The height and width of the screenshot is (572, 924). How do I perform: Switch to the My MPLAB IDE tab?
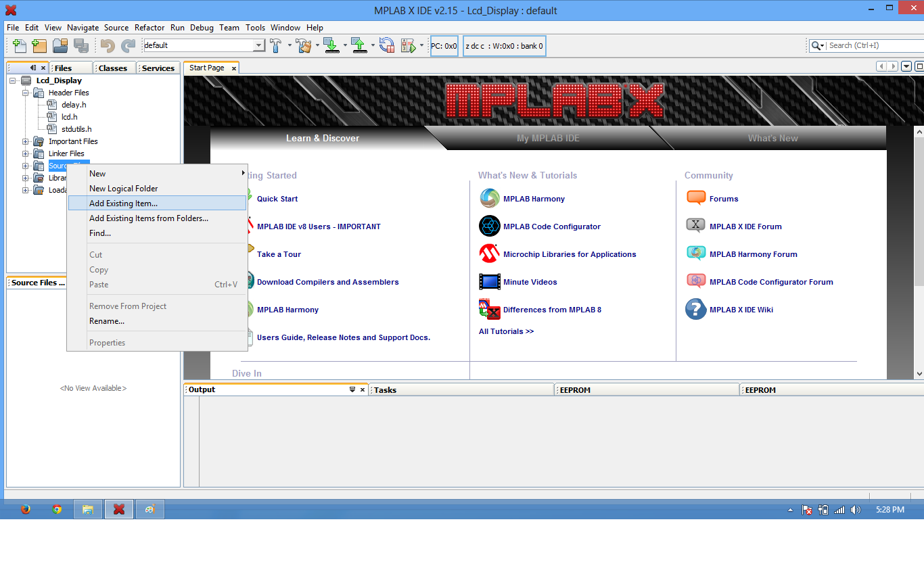coord(548,138)
